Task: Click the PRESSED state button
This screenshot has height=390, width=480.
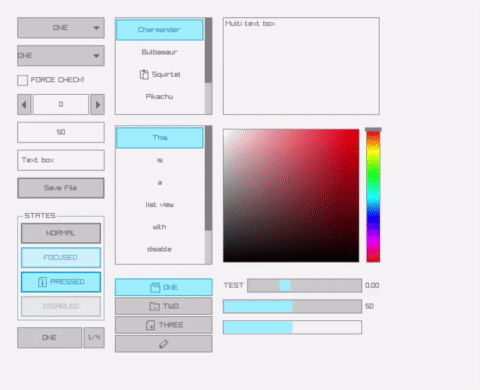Action: [x=61, y=282]
